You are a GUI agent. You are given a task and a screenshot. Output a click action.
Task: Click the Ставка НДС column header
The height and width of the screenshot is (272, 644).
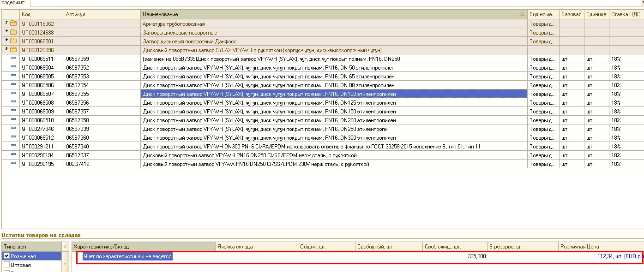tap(626, 14)
